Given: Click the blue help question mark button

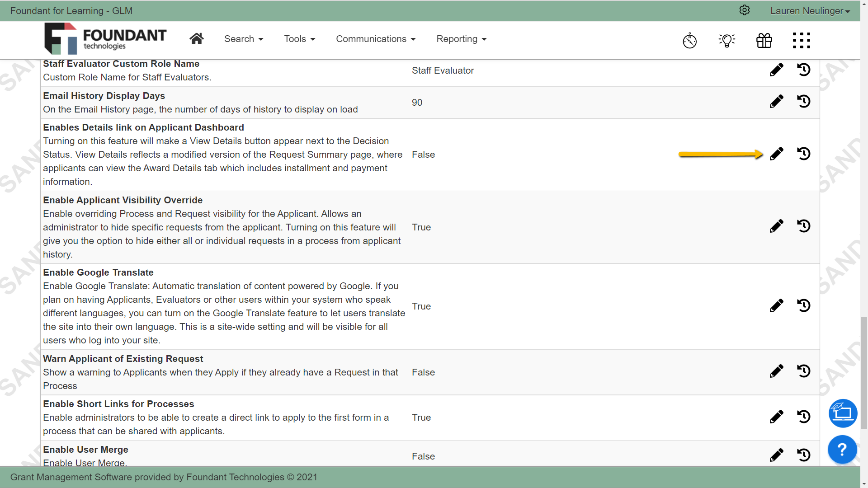Looking at the screenshot, I should pos(842,450).
